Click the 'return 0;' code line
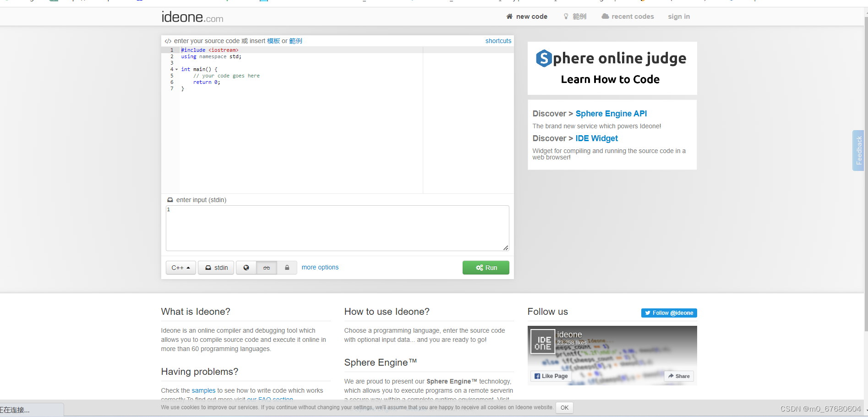This screenshot has width=868, height=417. [207, 82]
